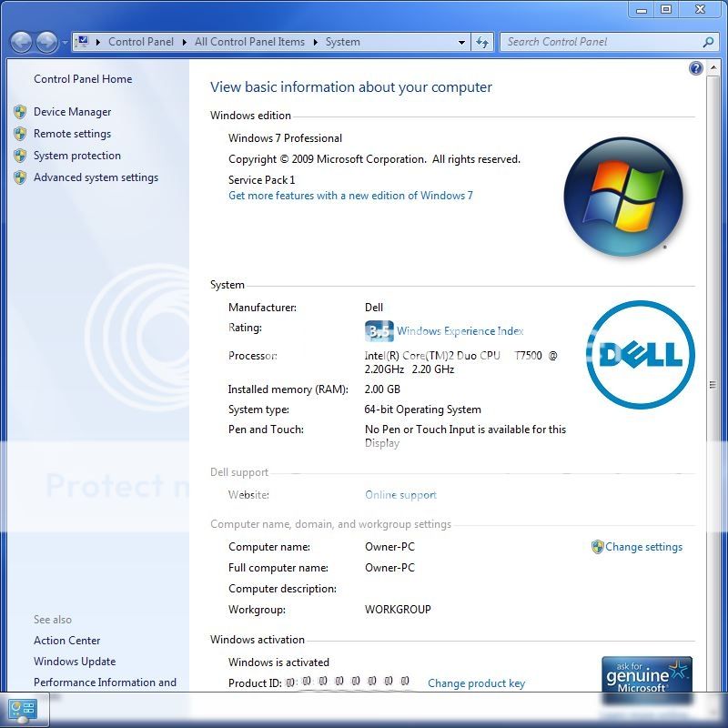Open Control Panel Home
Screen dimensions: 728x728
[83, 79]
